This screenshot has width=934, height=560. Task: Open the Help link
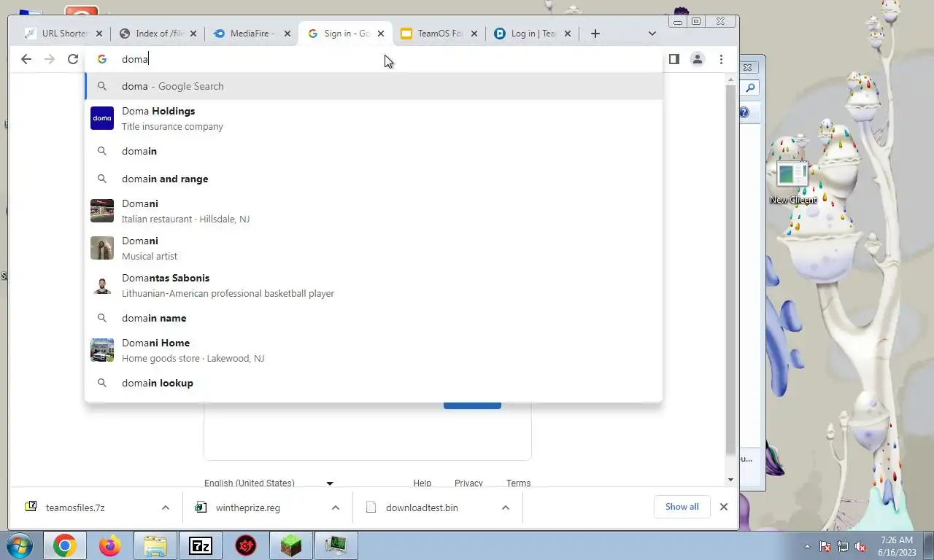pyautogui.click(x=422, y=483)
